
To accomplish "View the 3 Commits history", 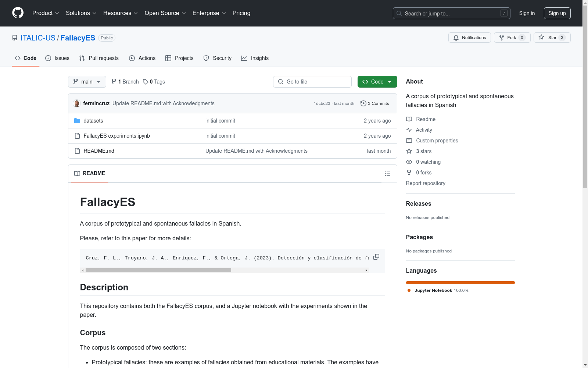I will pyautogui.click(x=375, y=103).
